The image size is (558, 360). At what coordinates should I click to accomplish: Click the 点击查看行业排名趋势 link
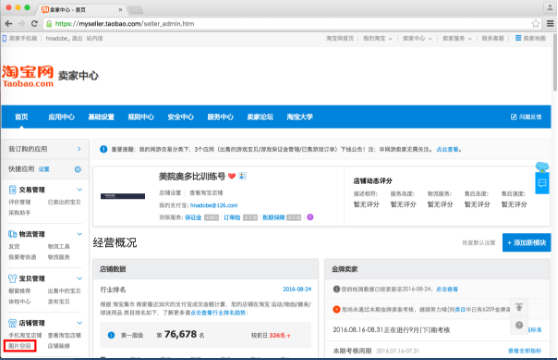219,312
